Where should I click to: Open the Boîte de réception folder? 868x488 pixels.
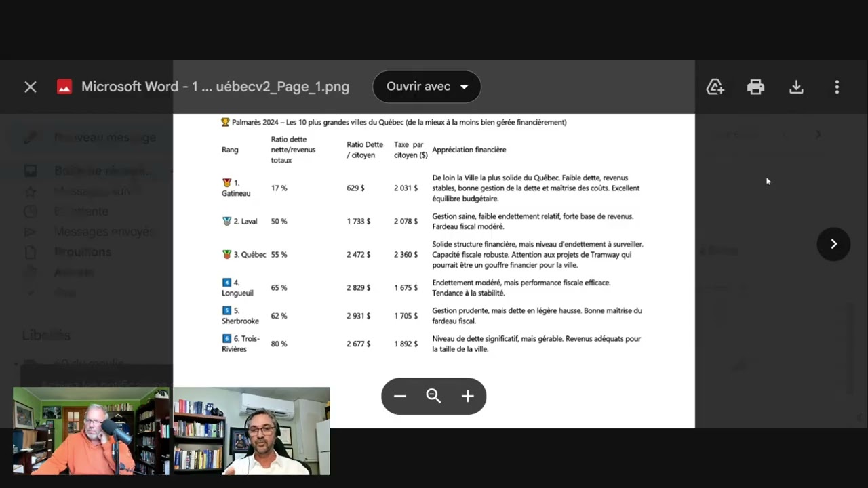(x=103, y=171)
